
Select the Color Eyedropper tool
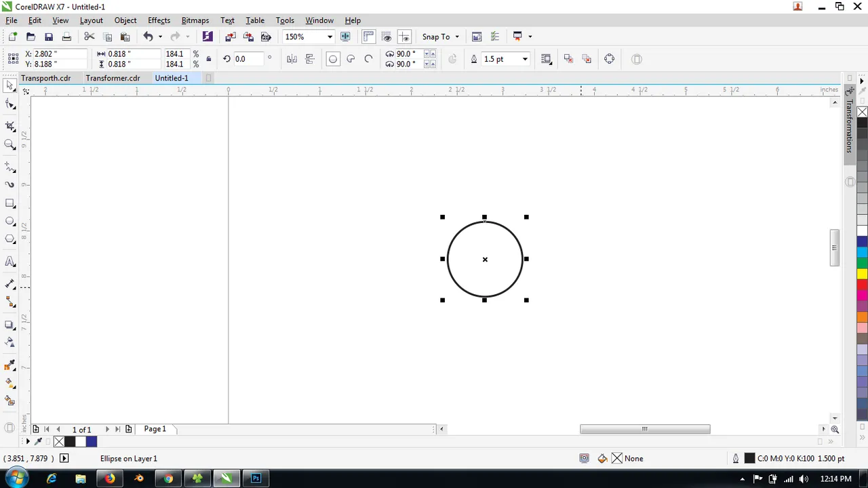coord(9,365)
